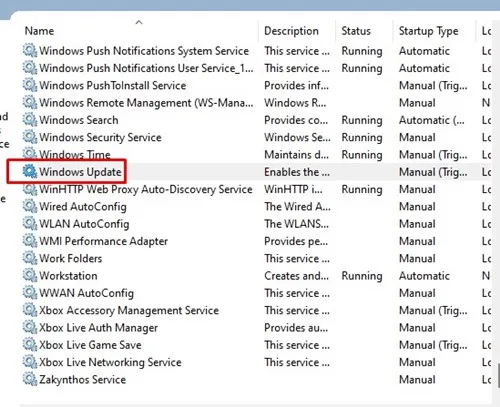Click the Wired AutoConfig gear icon
This screenshot has height=407, width=500.
pos(30,206)
